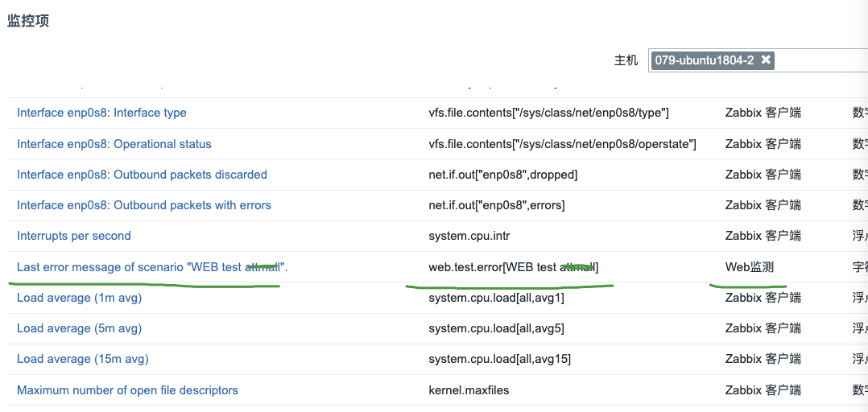868x412 pixels.
Task: Open the Interrupts per second item
Action: [74, 236]
